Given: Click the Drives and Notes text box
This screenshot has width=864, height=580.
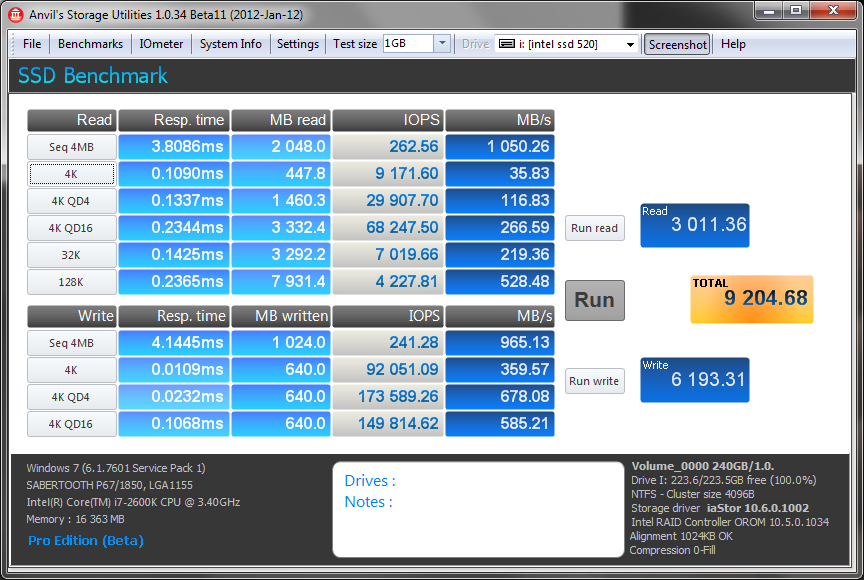Looking at the screenshot, I should [478, 509].
